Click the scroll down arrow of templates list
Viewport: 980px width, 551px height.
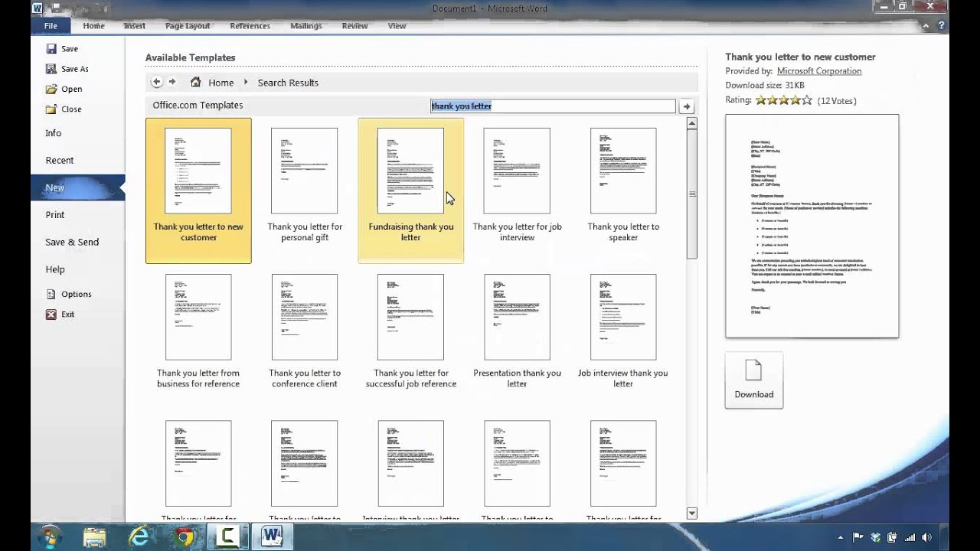tap(692, 514)
